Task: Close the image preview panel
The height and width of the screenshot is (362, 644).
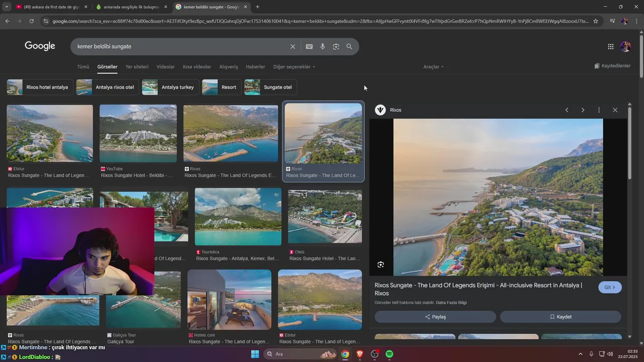Action: tap(615, 110)
